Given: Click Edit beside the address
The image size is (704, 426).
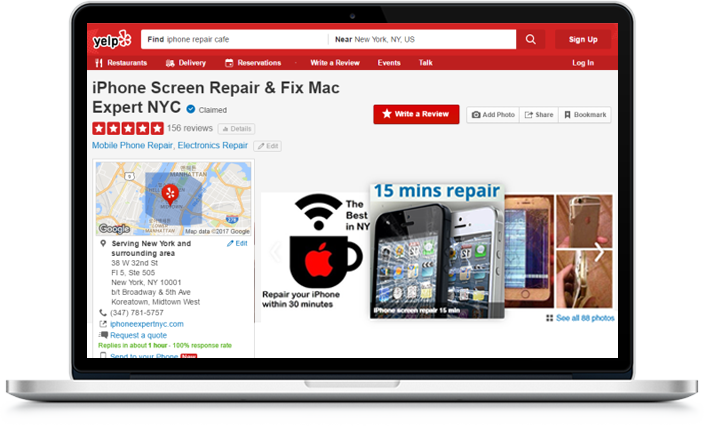Looking at the screenshot, I should pyautogui.click(x=237, y=243).
